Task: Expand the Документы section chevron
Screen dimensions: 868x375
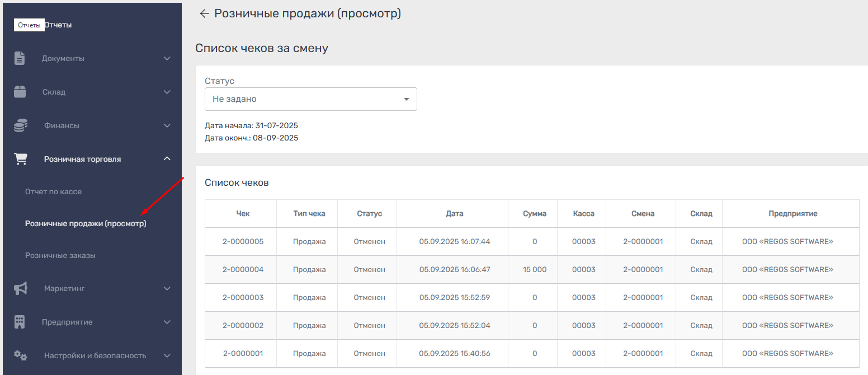Action: (167, 58)
